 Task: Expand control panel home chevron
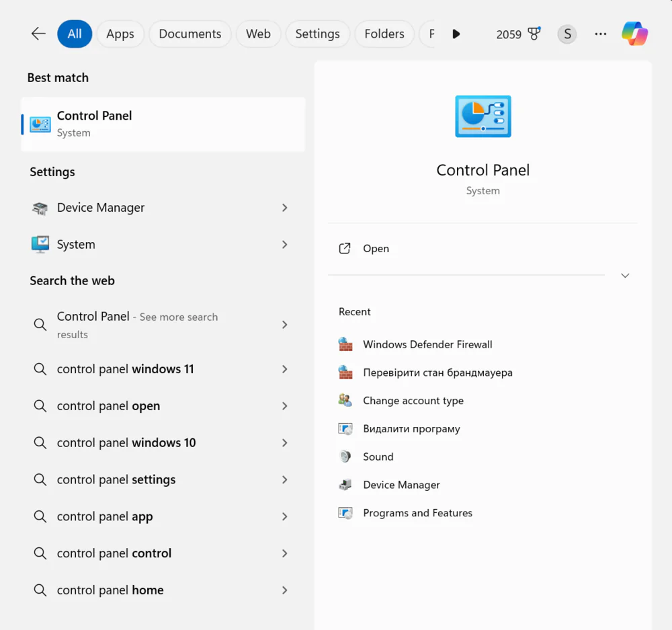tap(284, 590)
